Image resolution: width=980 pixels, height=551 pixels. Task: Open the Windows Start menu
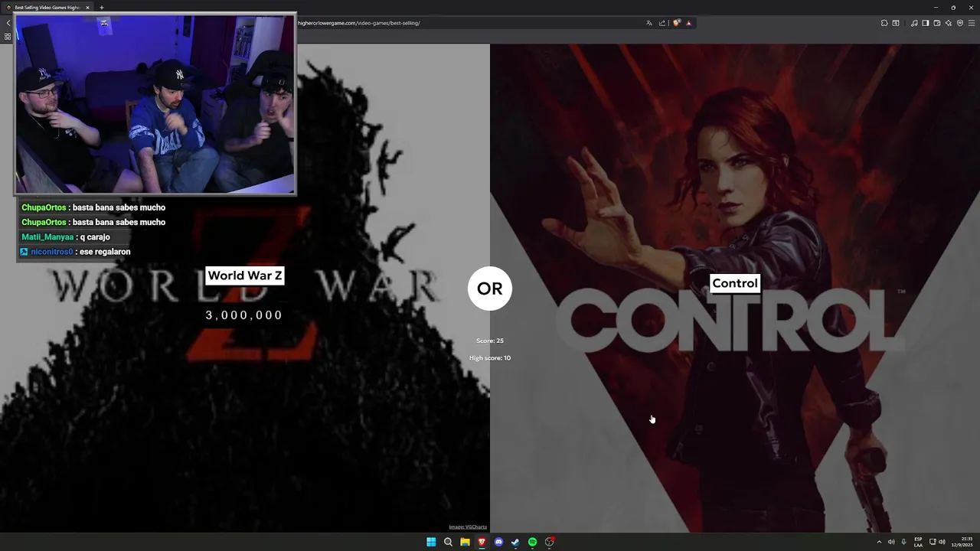tap(431, 542)
